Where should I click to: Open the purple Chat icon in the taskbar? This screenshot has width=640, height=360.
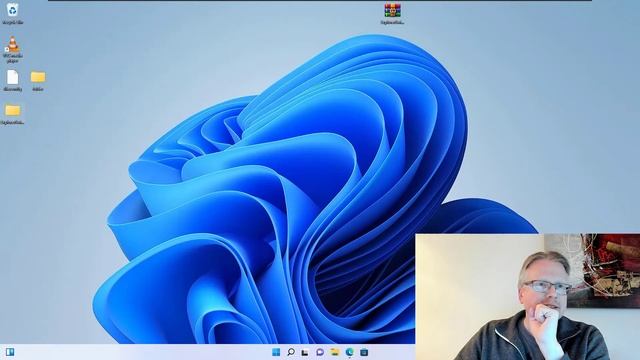pyautogui.click(x=320, y=352)
